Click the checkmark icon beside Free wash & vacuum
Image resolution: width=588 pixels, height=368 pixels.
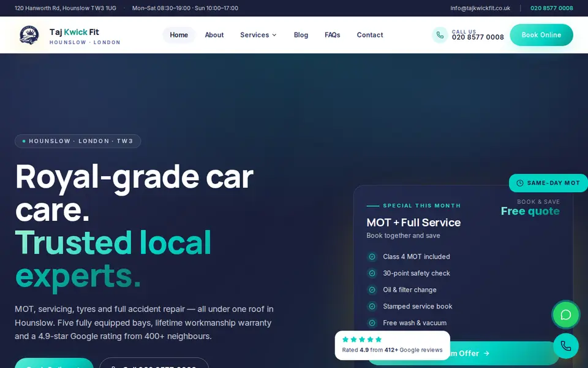372,323
